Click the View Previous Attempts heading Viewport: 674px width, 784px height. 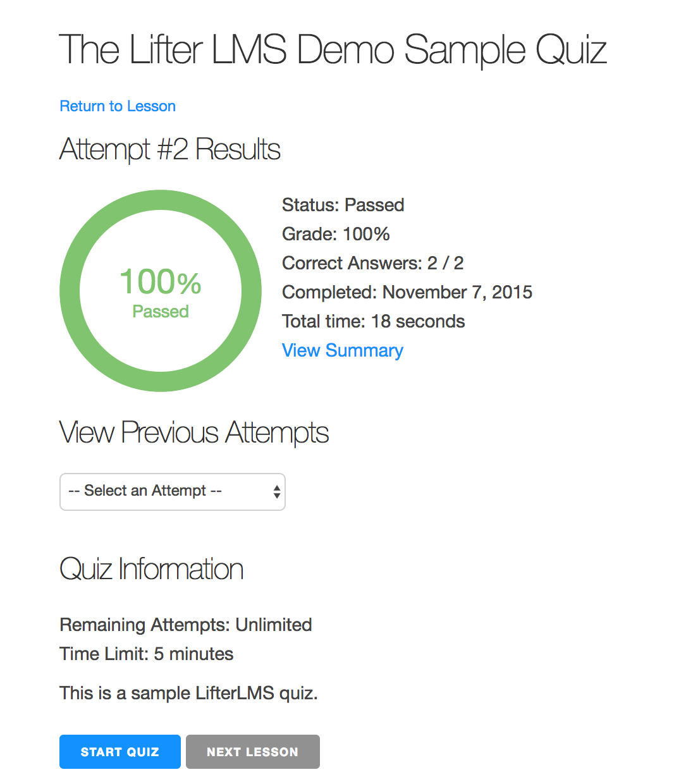coord(194,433)
